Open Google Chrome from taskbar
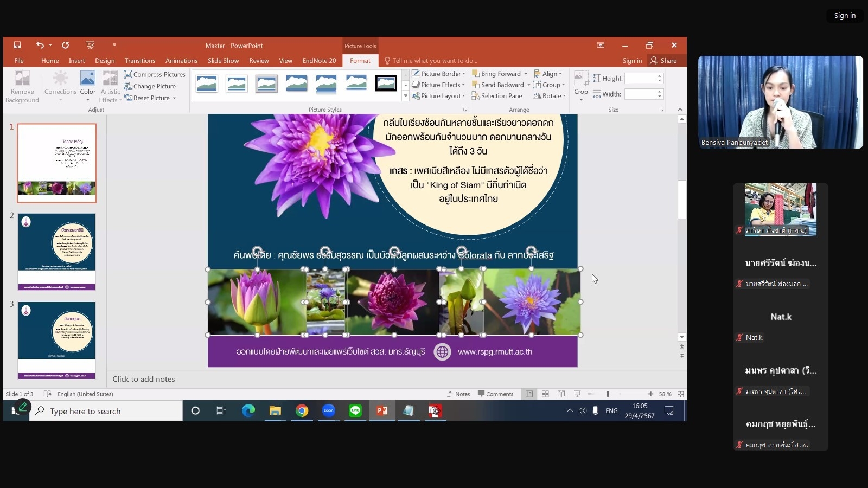 (302, 411)
